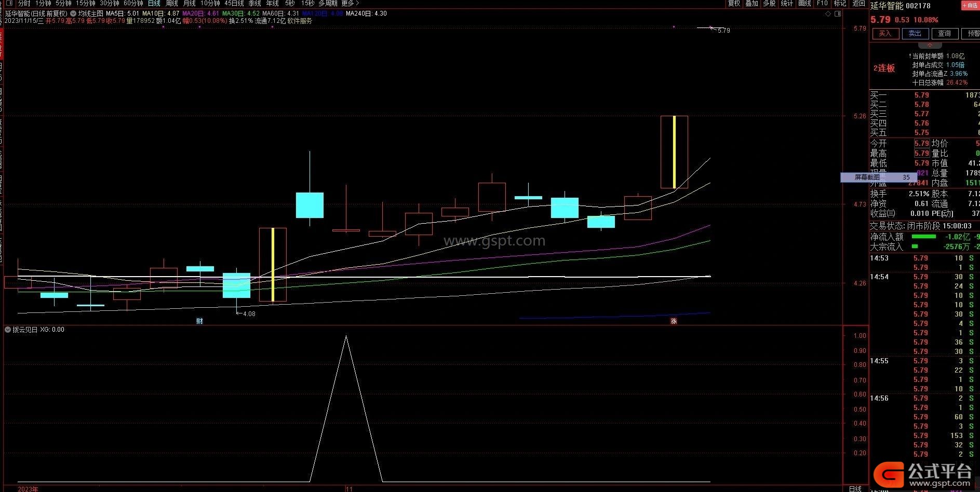Select the 10分钟 period tab
This screenshot has height=492, width=980.
click(x=210, y=3)
